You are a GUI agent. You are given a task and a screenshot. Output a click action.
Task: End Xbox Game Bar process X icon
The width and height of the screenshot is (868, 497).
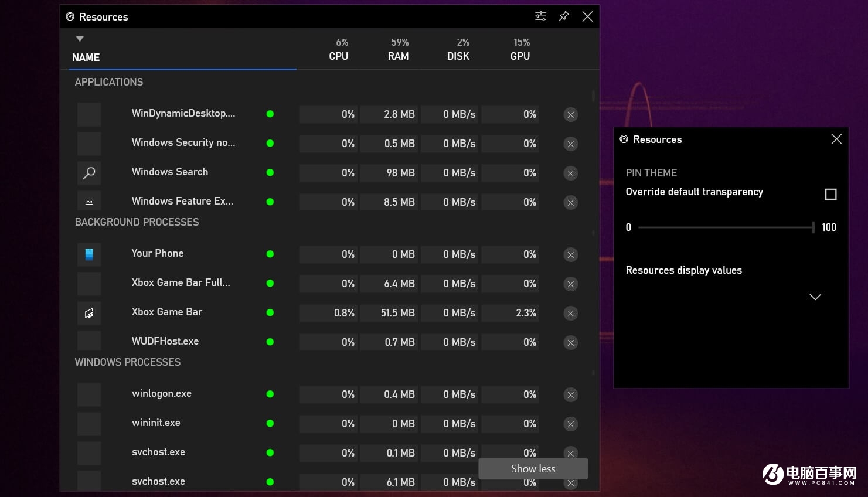(x=570, y=314)
